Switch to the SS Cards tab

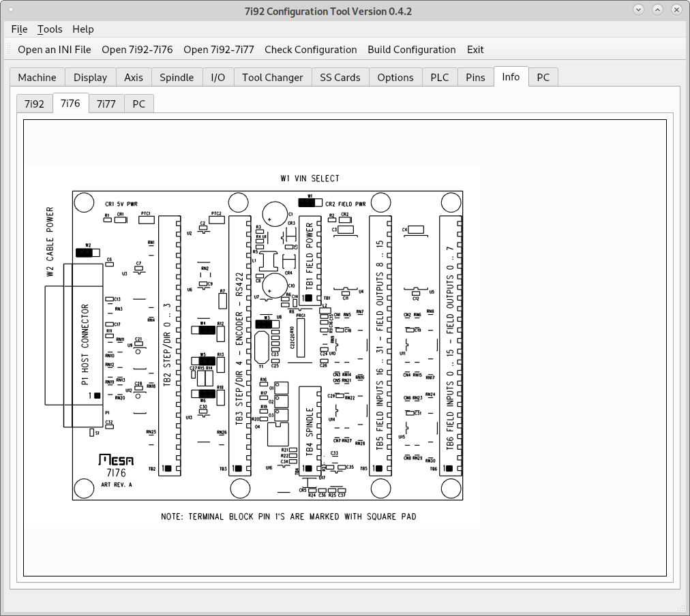point(340,78)
